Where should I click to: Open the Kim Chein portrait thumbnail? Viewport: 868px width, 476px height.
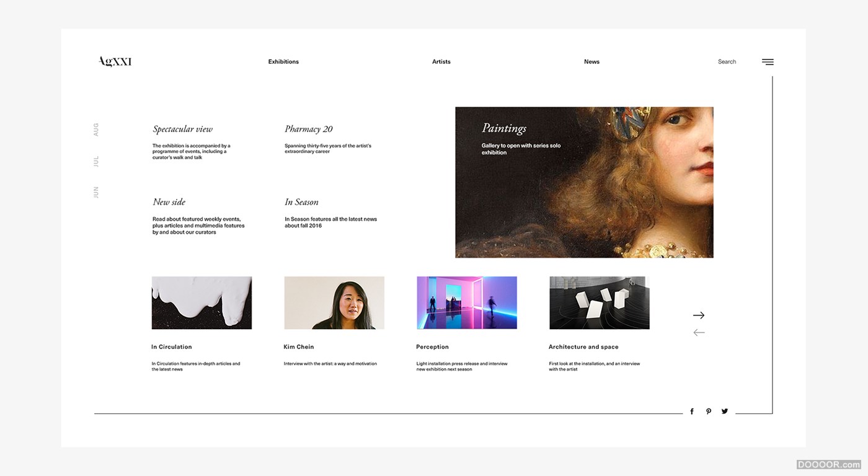click(x=334, y=302)
